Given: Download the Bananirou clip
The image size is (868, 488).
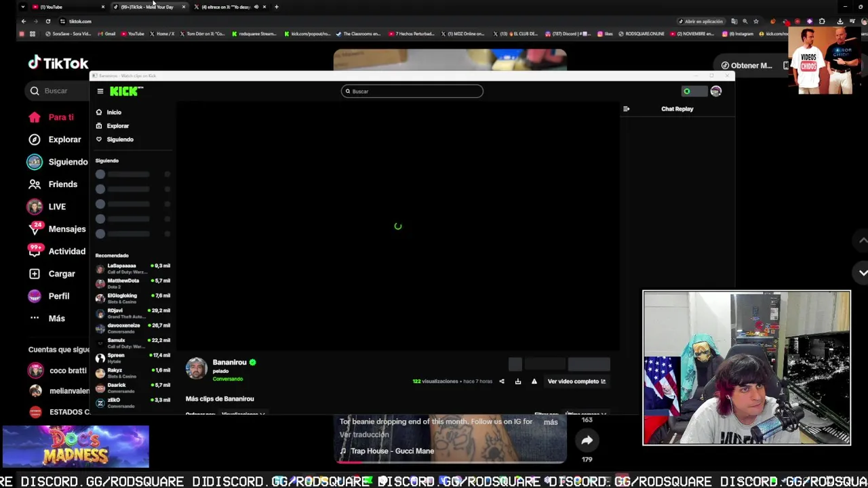Looking at the screenshot, I should [518, 382].
